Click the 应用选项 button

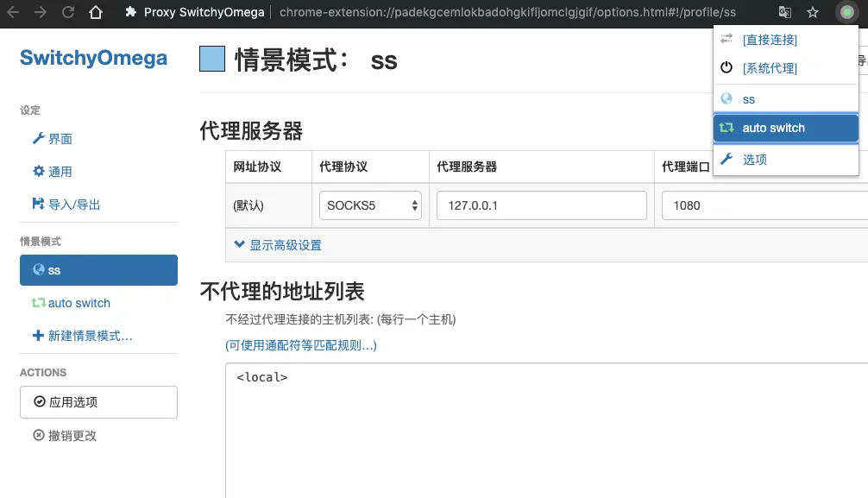pos(98,402)
